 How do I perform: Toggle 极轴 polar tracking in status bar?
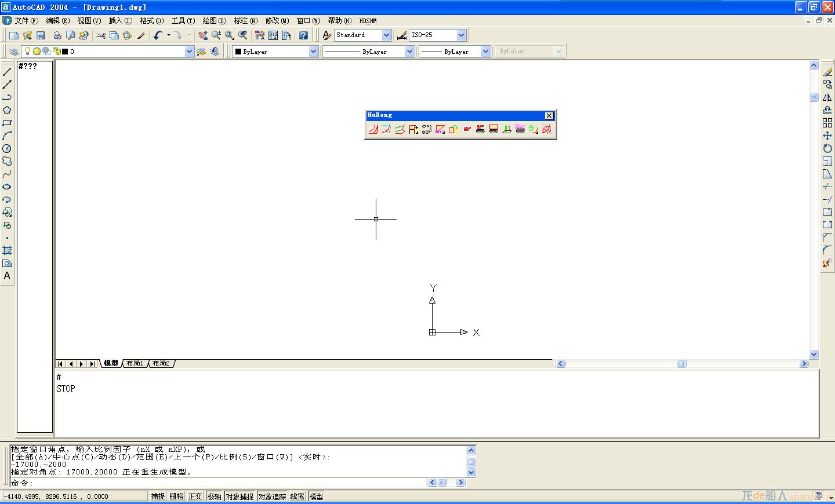[x=215, y=496]
